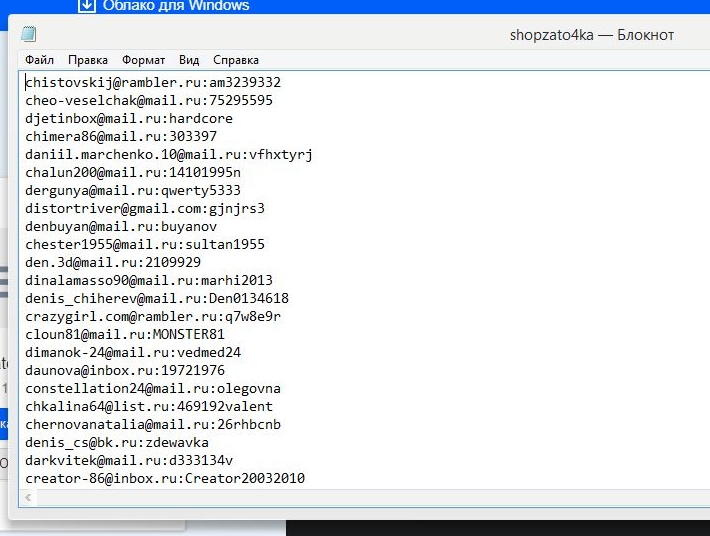This screenshot has height=536, width=710.
Task: Click the horizontal scrollbar track in Notepad
Action: click(x=373, y=498)
